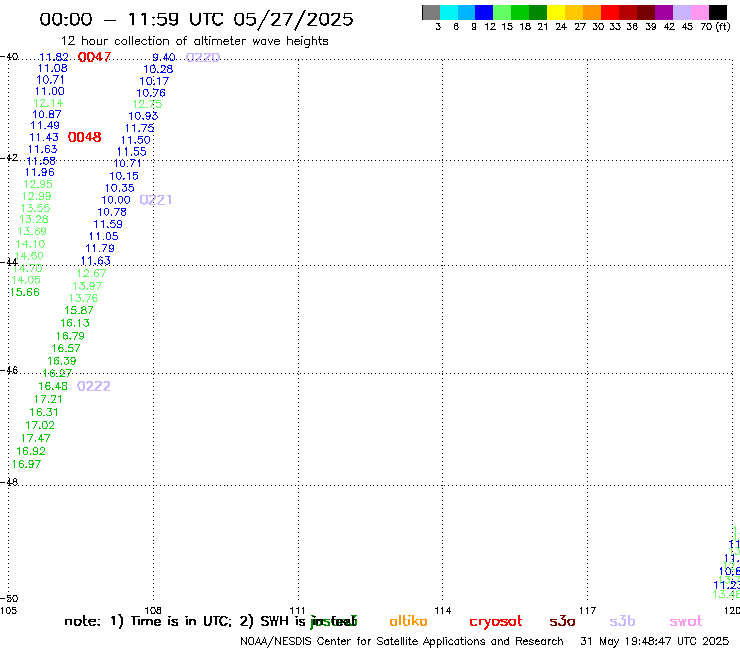Image resolution: width=740 pixels, height=650 pixels.
Task: Click the cyan swatch in the legend
Action: [x=449, y=12]
